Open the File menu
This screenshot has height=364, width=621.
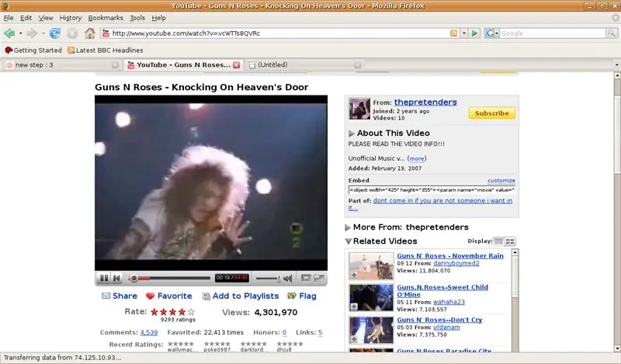(x=9, y=18)
